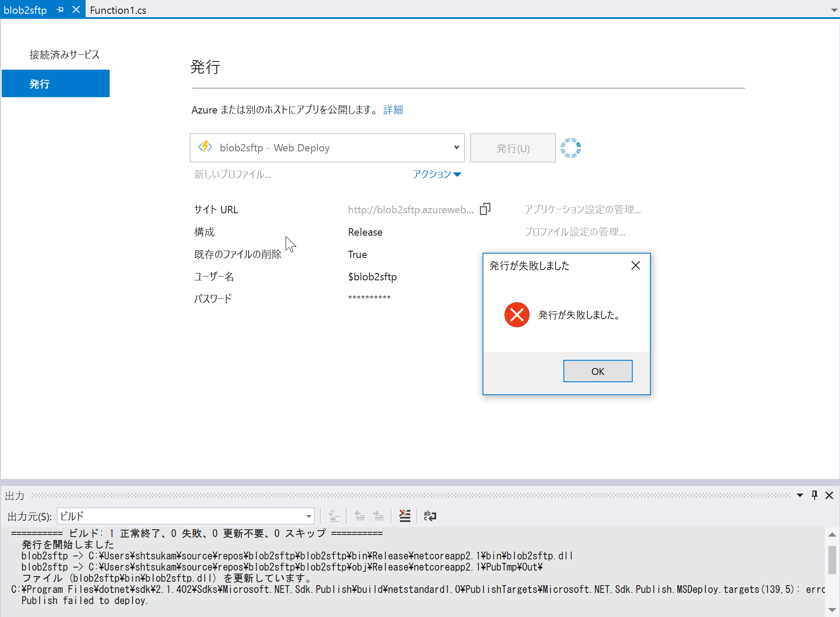Toggle word wrap in output window
Viewport: 840px width, 617px height.
(x=430, y=516)
